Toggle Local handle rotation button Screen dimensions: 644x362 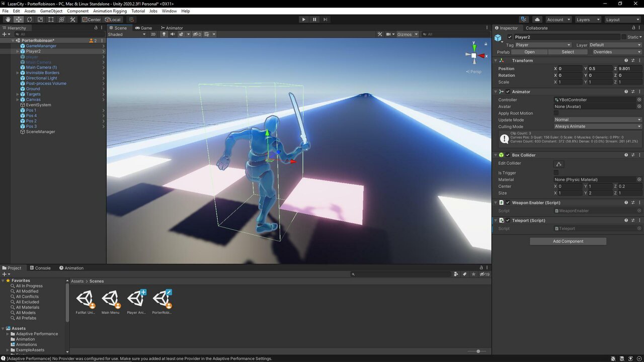(113, 20)
